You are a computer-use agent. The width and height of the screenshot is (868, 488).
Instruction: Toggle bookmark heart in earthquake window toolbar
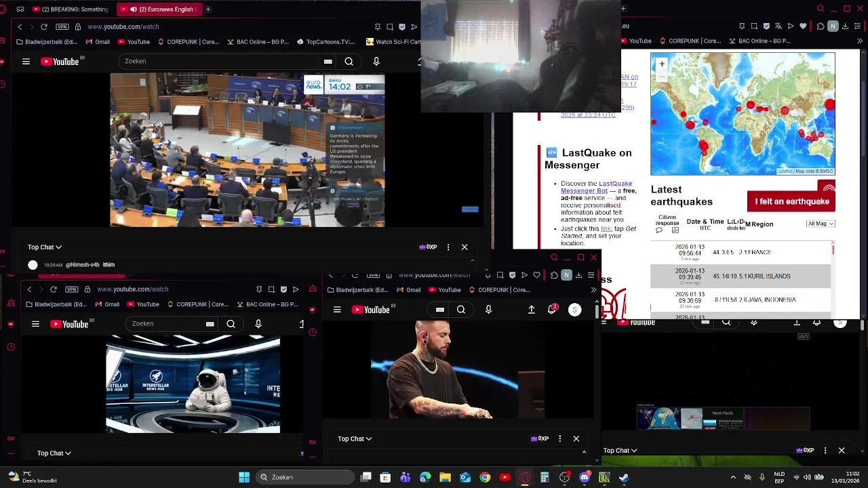point(804,26)
